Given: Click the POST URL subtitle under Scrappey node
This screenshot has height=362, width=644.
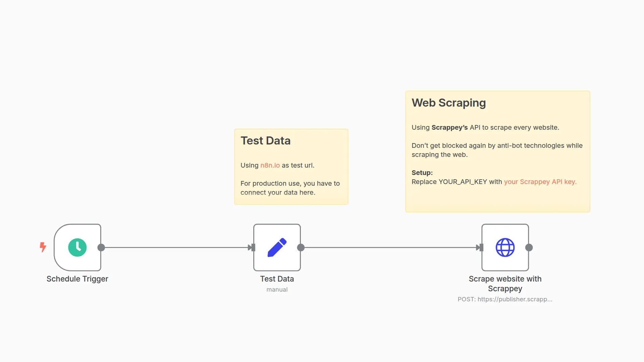Looking at the screenshot, I should [x=505, y=299].
